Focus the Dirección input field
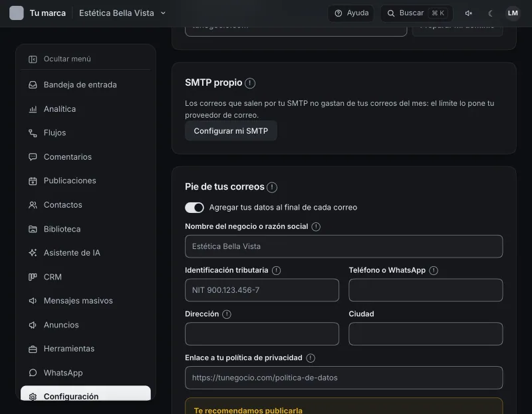Screen dimensions: 532x414 point(261,334)
